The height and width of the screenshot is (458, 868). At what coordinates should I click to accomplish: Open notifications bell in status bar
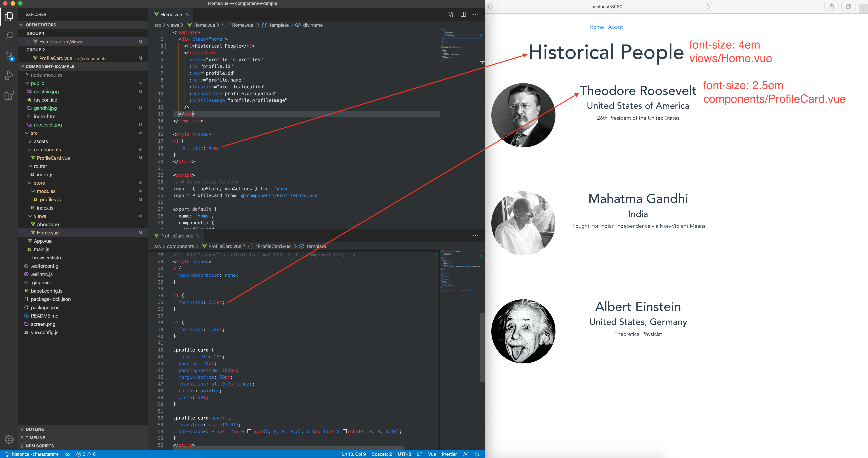[x=477, y=454]
